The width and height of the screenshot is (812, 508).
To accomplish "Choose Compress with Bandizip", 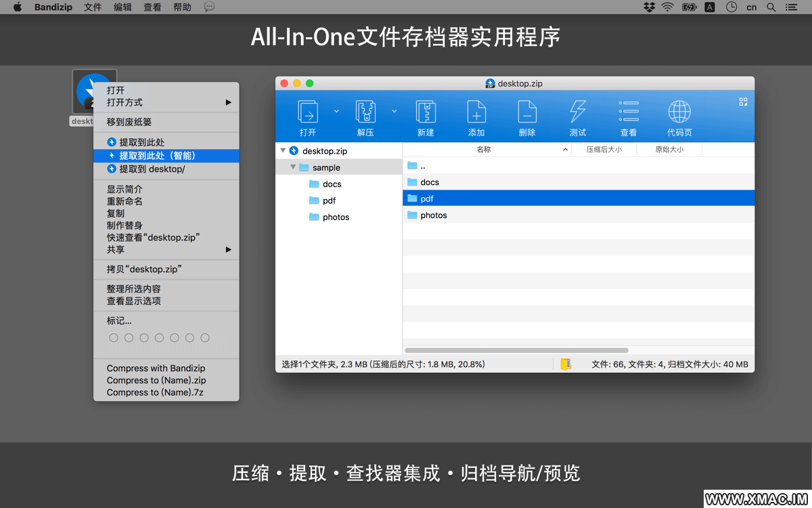I will coord(166,368).
